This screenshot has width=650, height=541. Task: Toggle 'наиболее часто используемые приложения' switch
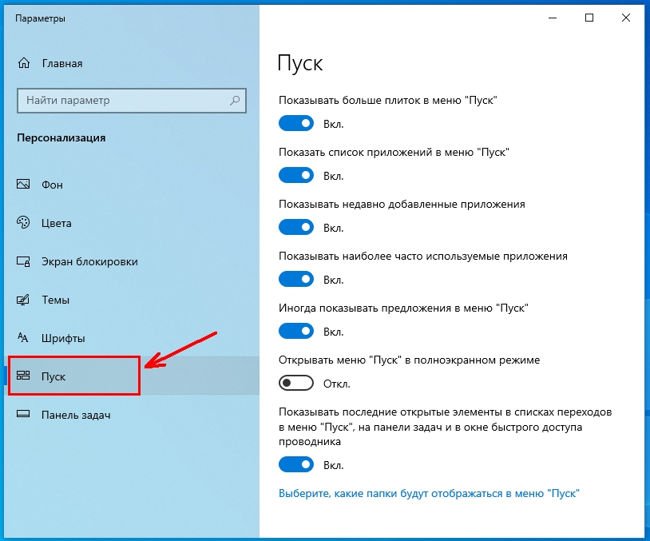click(296, 279)
